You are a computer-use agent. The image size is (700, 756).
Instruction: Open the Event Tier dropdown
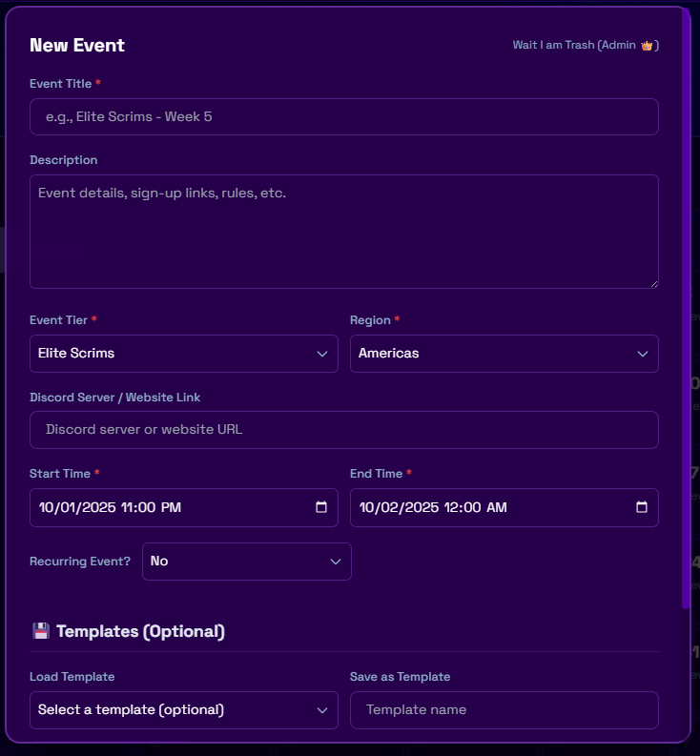(x=184, y=354)
